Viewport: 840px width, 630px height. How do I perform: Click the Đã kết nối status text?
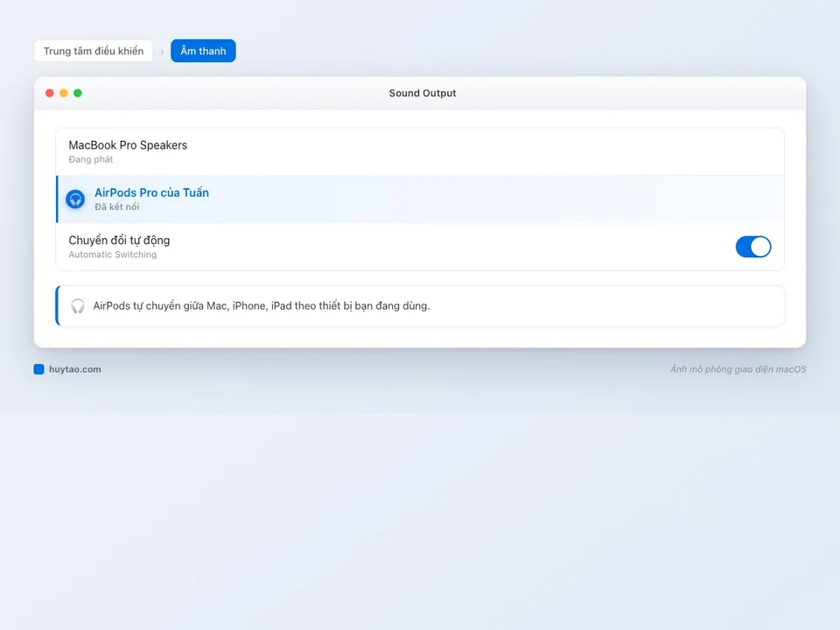tap(116, 206)
